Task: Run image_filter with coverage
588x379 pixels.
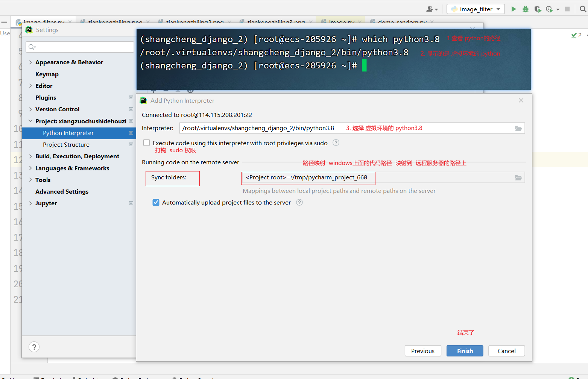Action: click(538, 8)
